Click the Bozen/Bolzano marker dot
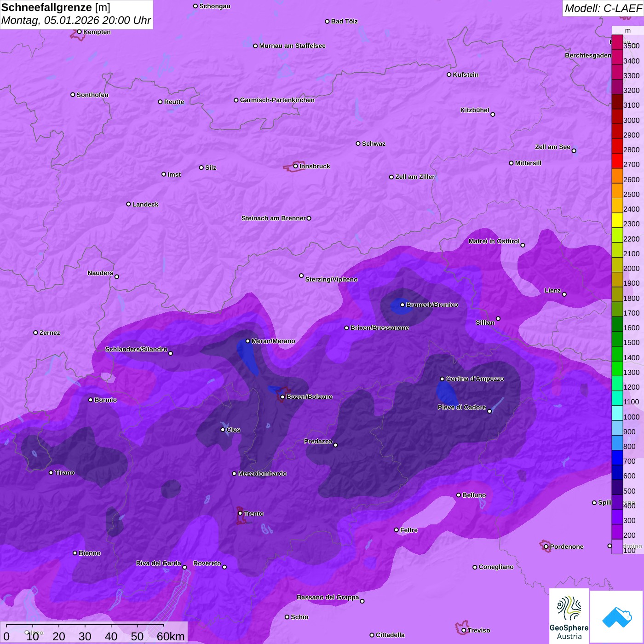Image resolution: width=644 pixels, height=644 pixels. [282, 397]
